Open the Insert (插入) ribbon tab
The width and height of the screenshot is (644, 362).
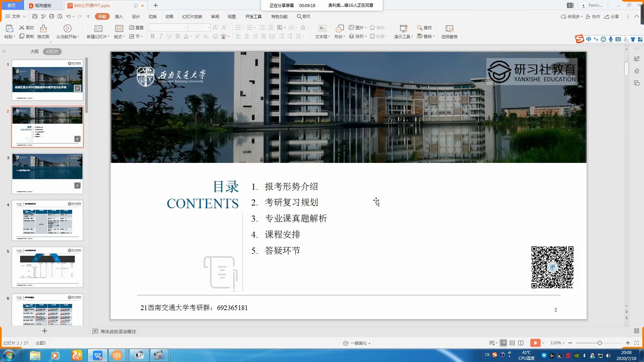[119, 16]
